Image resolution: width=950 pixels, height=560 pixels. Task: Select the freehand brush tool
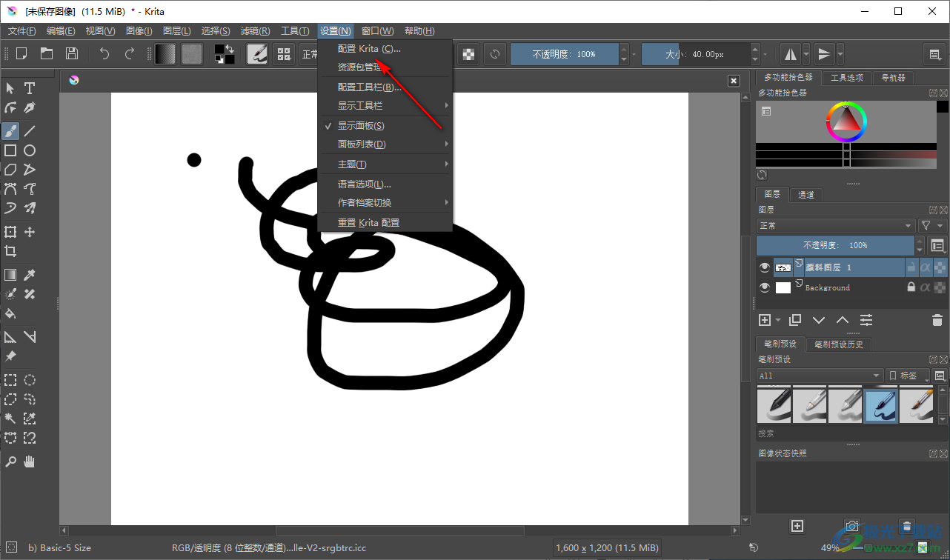coord(10,131)
